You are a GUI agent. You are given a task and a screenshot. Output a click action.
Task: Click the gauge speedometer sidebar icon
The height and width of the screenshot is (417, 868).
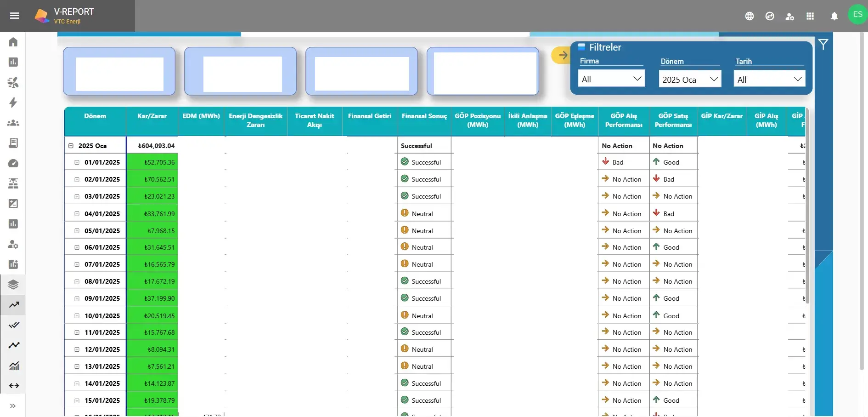click(13, 163)
